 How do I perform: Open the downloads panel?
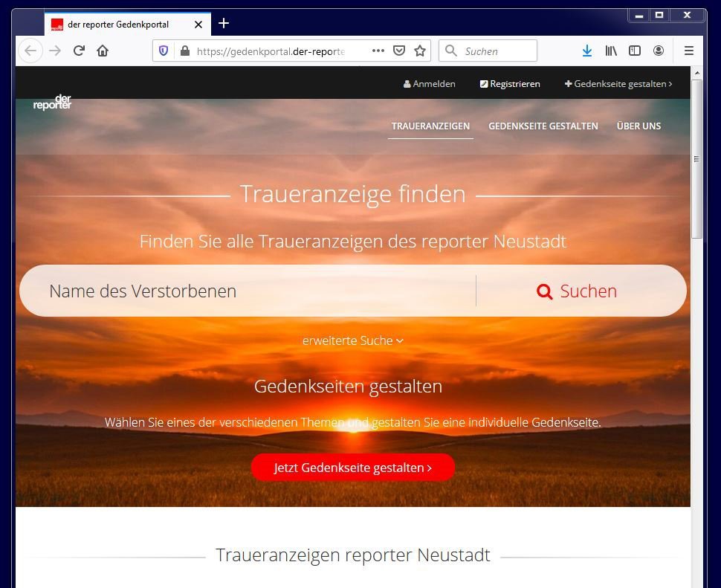point(587,51)
